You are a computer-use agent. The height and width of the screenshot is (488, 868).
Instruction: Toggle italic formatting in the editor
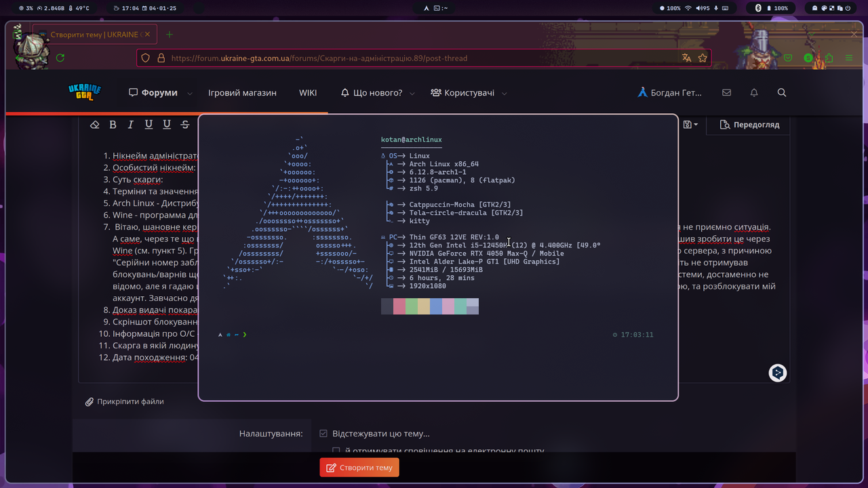click(x=131, y=125)
